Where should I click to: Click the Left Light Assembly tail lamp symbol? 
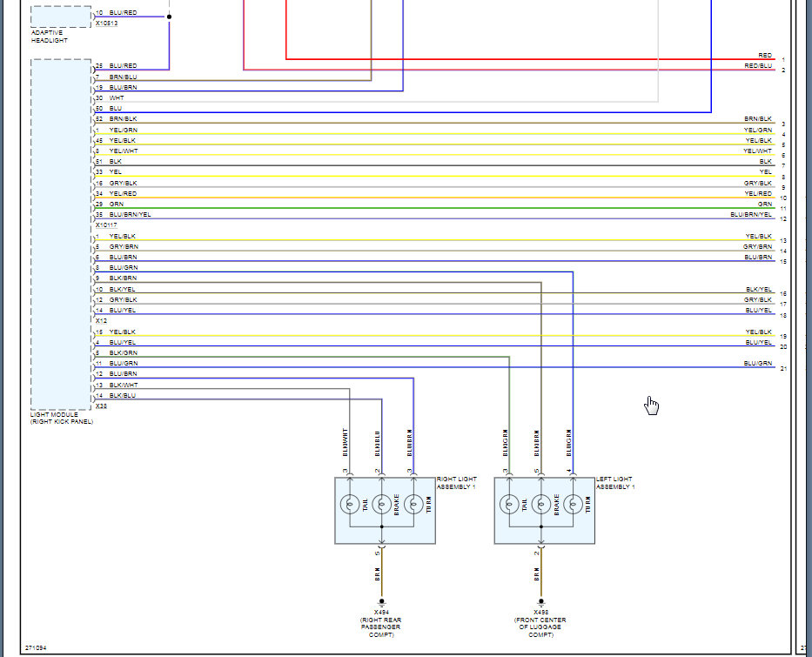pyautogui.click(x=509, y=504)
